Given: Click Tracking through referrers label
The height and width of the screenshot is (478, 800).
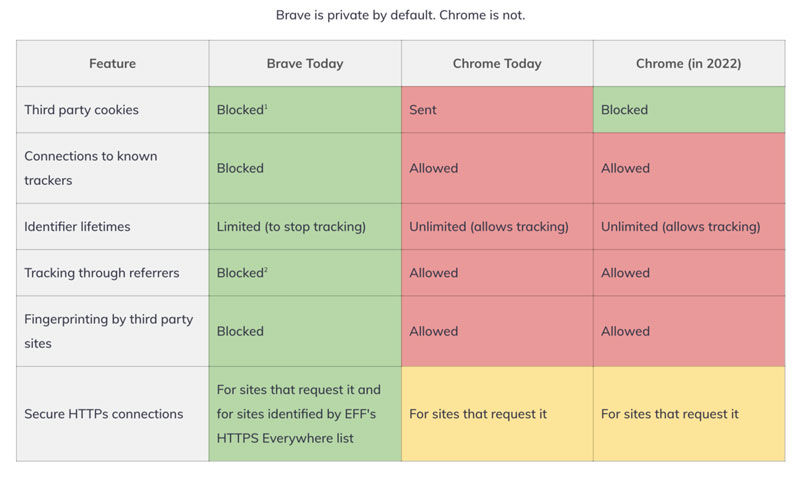Looking at the screenshot, I should 102,273.
